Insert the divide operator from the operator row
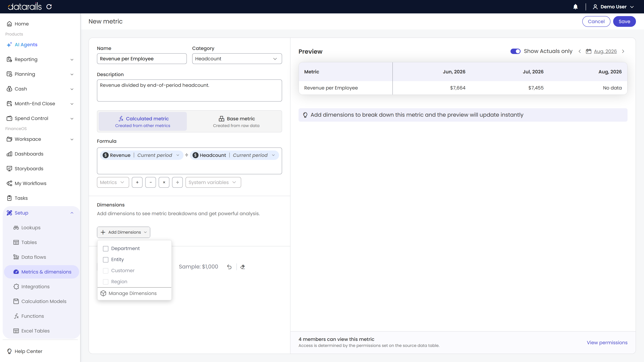 click(177, 182)
